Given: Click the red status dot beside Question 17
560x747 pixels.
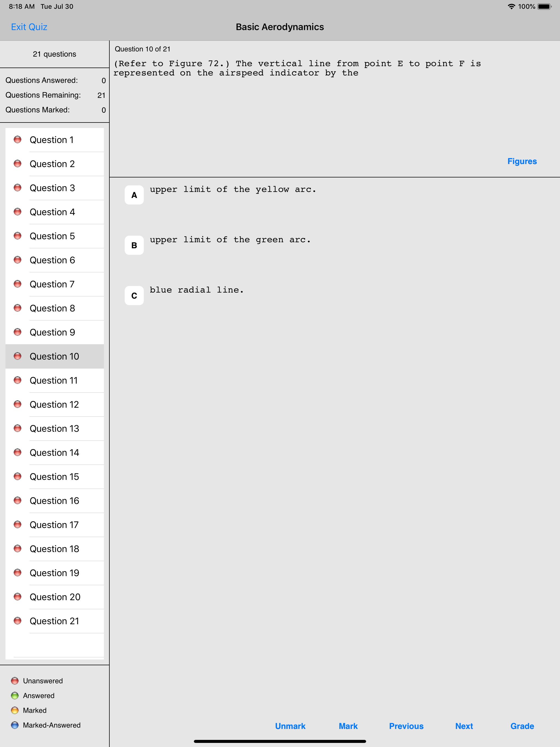Looking at the screenshot, I should (17, 524).
